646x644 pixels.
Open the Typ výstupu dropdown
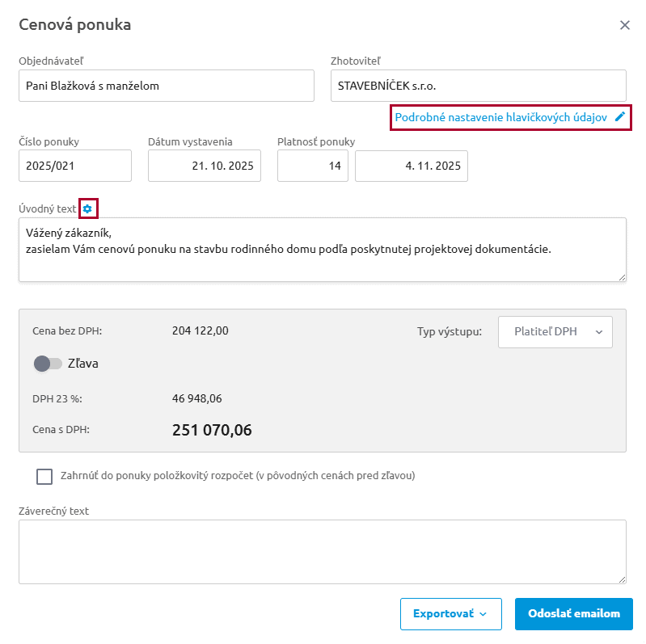pyautogui.click(x=555, y=331)
